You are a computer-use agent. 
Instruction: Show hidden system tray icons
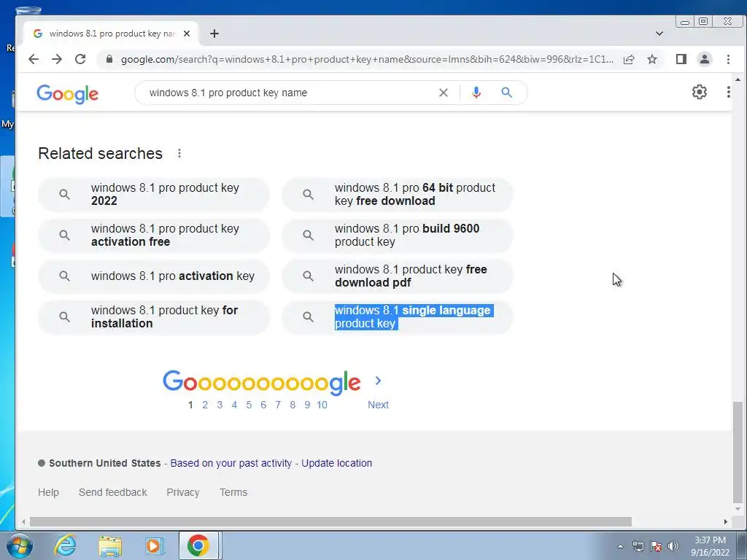tap(620, 546)
